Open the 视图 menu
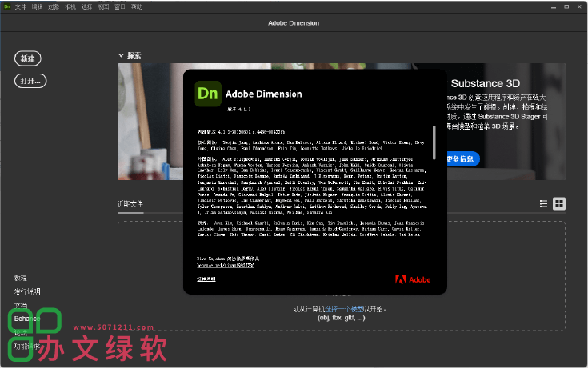Screen dimensions: 588x369 (x=103, y=6)
